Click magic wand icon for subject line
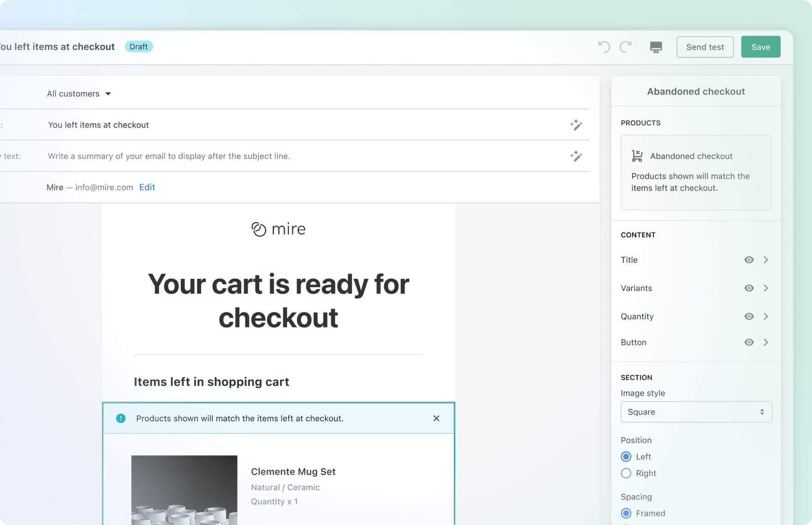Screen dimensions: 812x525 point(576,125)
